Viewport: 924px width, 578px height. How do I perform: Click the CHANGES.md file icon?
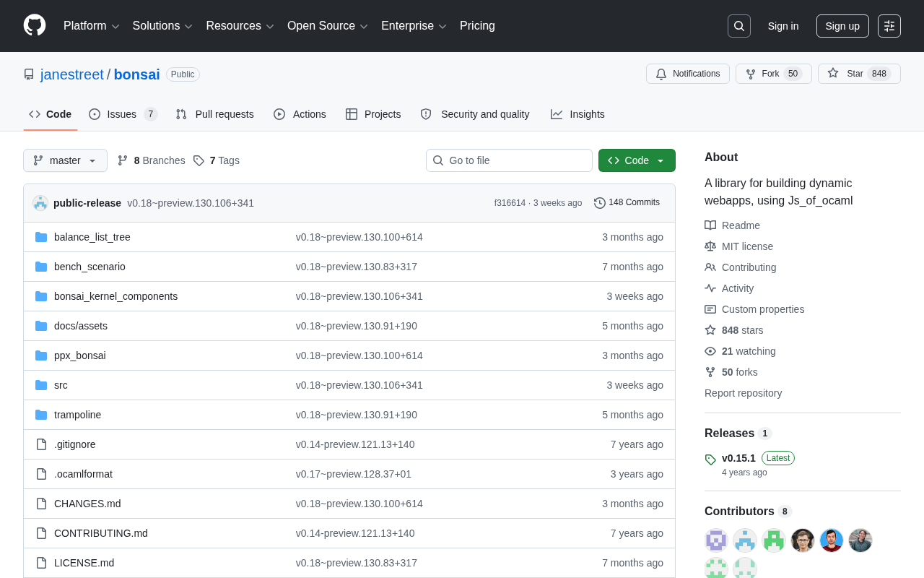41,504
